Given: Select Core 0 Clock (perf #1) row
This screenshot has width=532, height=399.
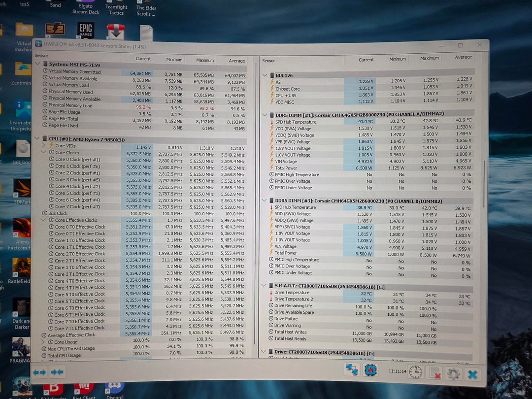Looking at the screenshot, I should tap(147, 160).
